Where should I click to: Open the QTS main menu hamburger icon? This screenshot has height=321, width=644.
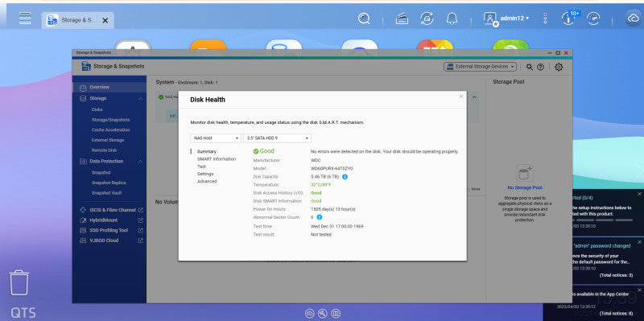click(x=25, y=18)
